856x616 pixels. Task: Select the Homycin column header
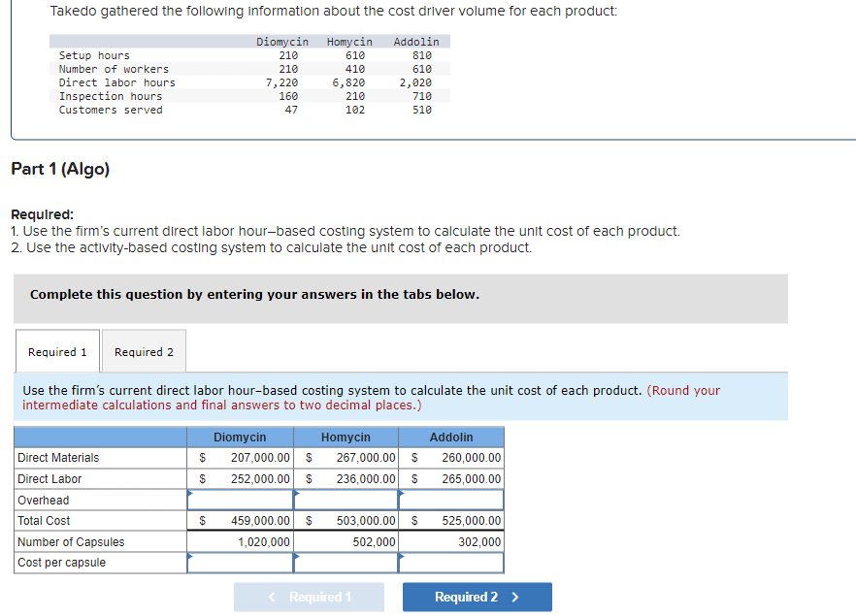tap(346, 437)
